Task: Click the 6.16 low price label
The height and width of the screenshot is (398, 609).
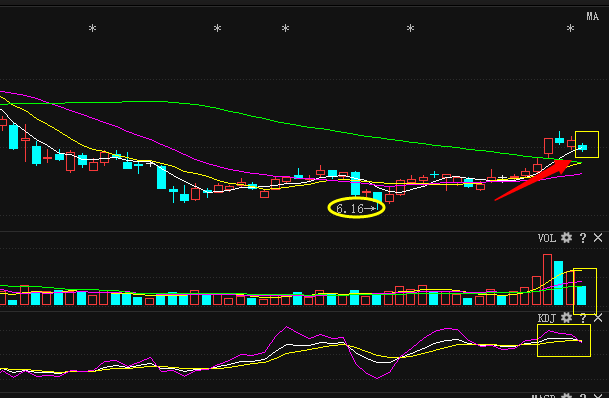Action: (x=350, y=209)
